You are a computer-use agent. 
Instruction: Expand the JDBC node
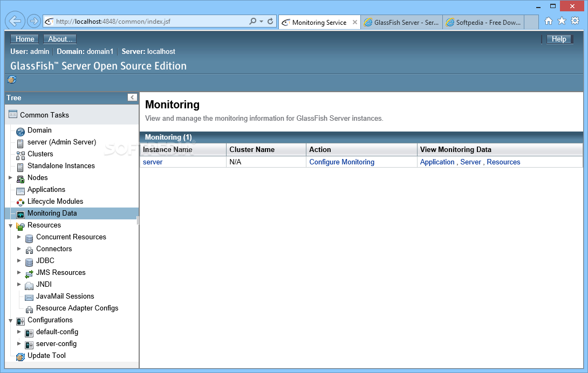click(x=19, y=260)
